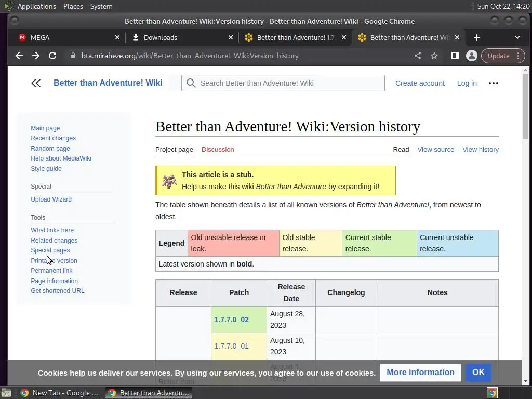
Task: Click More information in the cookie banner
Action: point(420,373)
